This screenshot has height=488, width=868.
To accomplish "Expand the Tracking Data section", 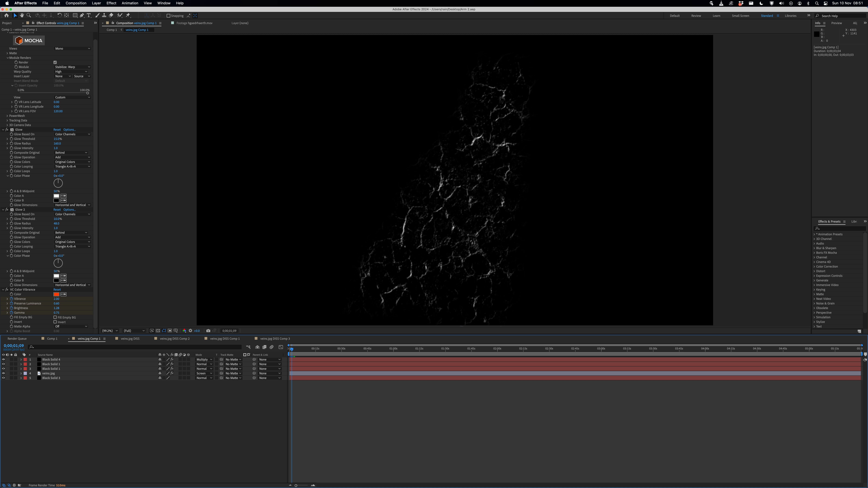I will [7, 120].
